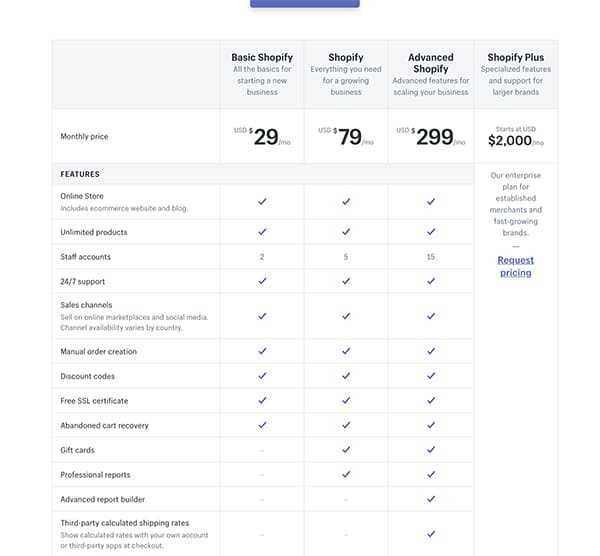This screenshot has height=556, width=600.
Task: Click Advanced Shopify third-party shipping rates checkmark
Action: pos(431,534)
